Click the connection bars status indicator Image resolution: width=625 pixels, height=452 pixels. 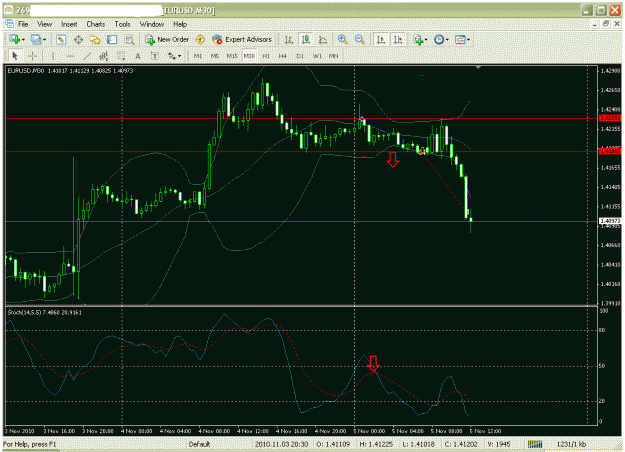tap(535, 444)
